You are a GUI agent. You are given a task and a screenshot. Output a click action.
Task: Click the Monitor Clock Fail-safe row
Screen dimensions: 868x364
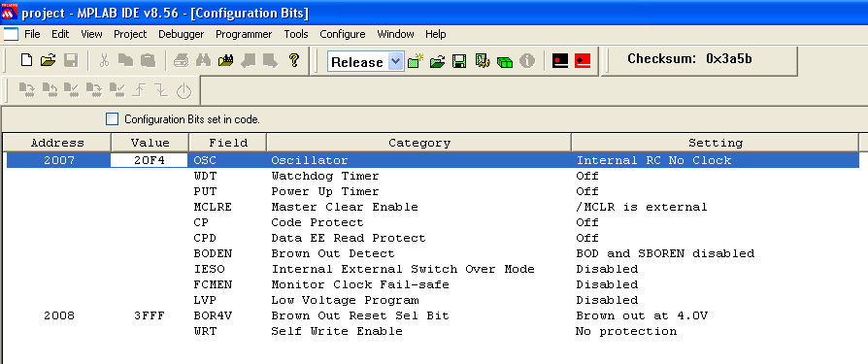click(433, 284)
